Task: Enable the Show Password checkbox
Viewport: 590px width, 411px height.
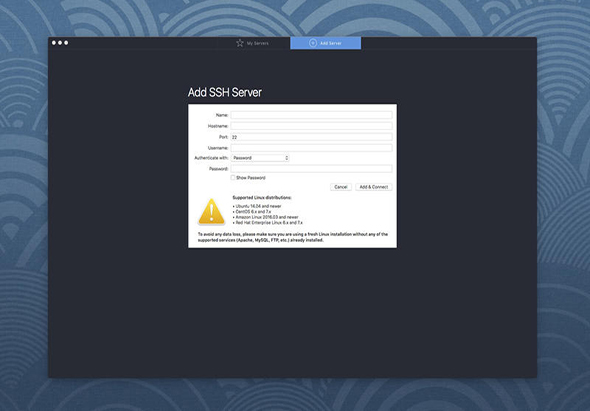Action: click(233, 177)
